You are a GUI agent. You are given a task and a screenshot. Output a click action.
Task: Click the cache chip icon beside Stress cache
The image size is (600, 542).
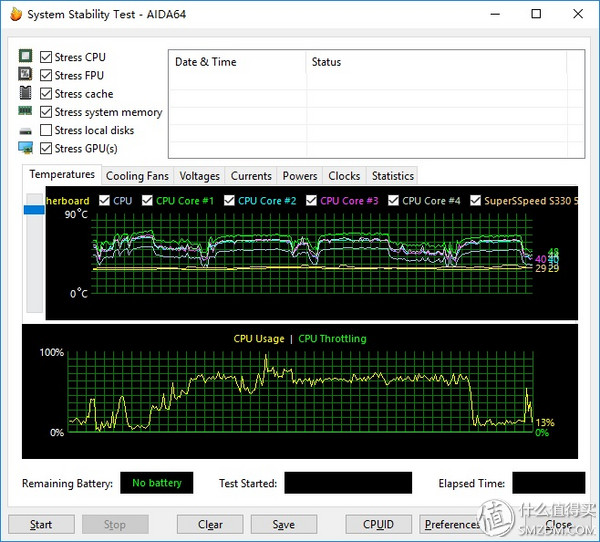25,93
